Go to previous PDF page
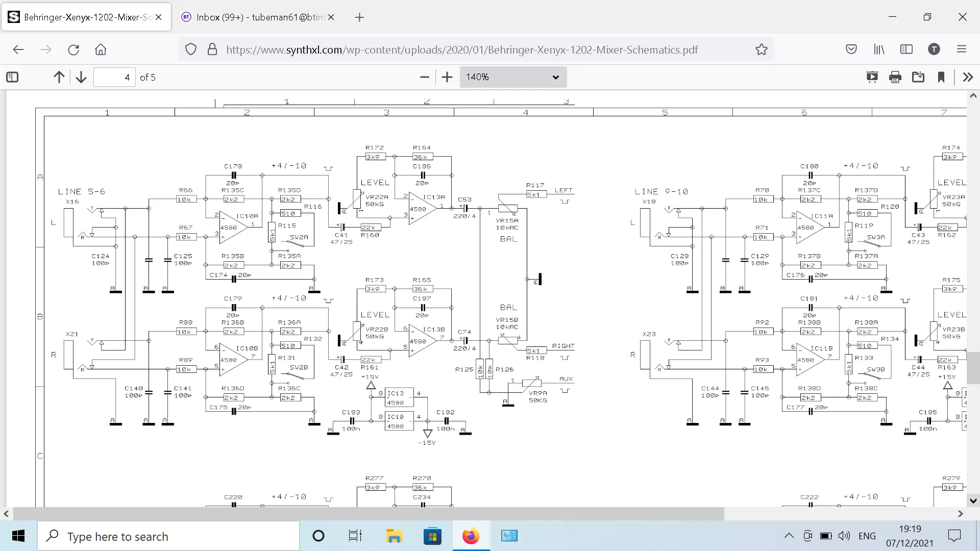 [59, 77]
